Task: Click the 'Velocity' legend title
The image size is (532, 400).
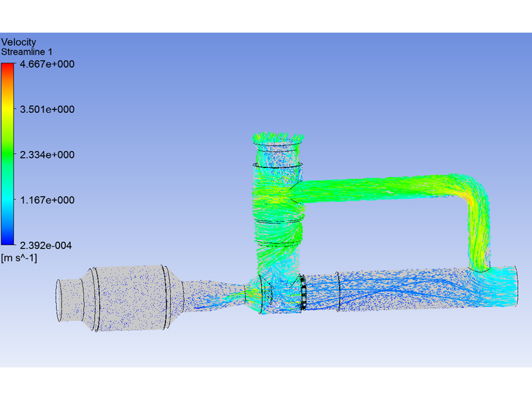Action: (x=18, y=42)
